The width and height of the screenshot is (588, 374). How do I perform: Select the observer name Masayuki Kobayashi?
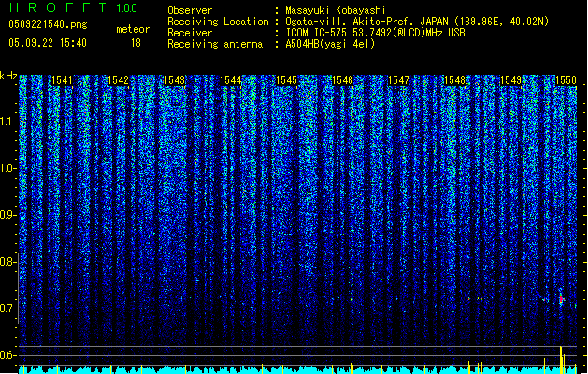tap(336, 10)
